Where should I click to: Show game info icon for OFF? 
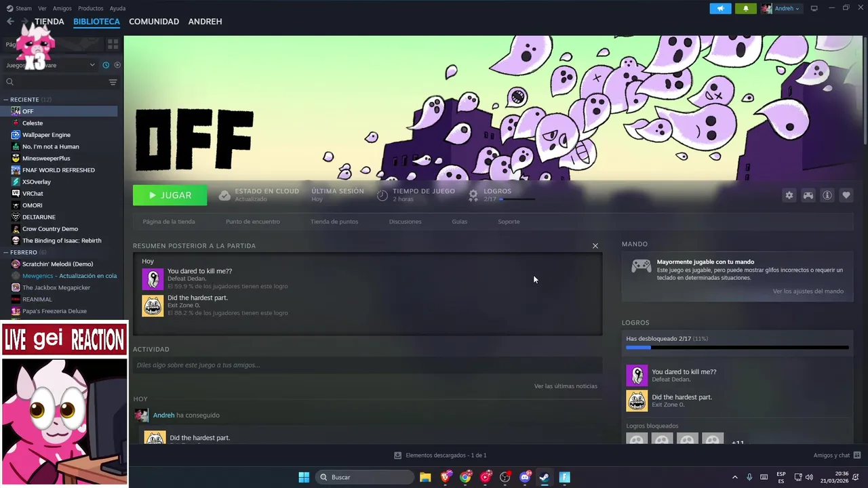pos(827,195)
